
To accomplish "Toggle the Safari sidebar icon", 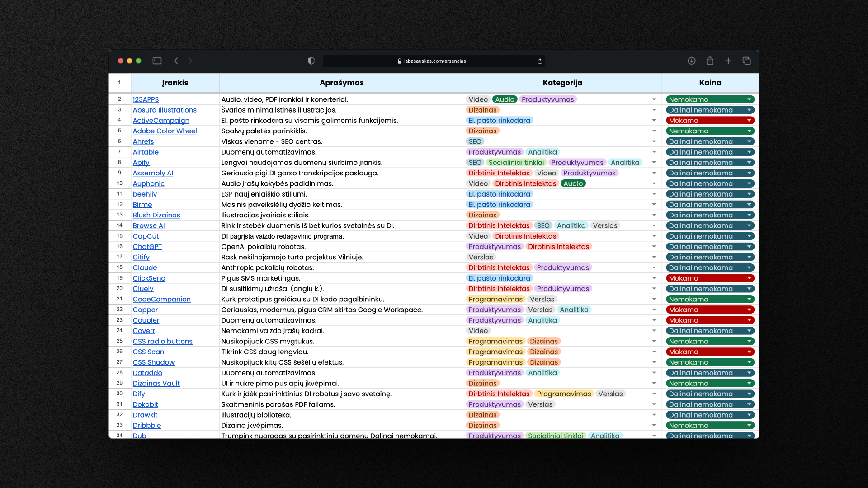I will (157, 61).
